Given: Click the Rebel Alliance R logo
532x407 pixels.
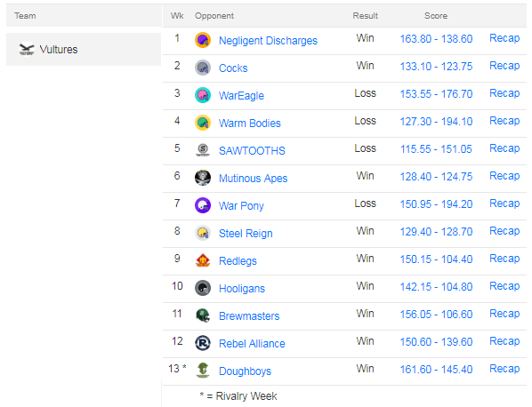Looking at the screenshot, I should [x=203, y=343].
